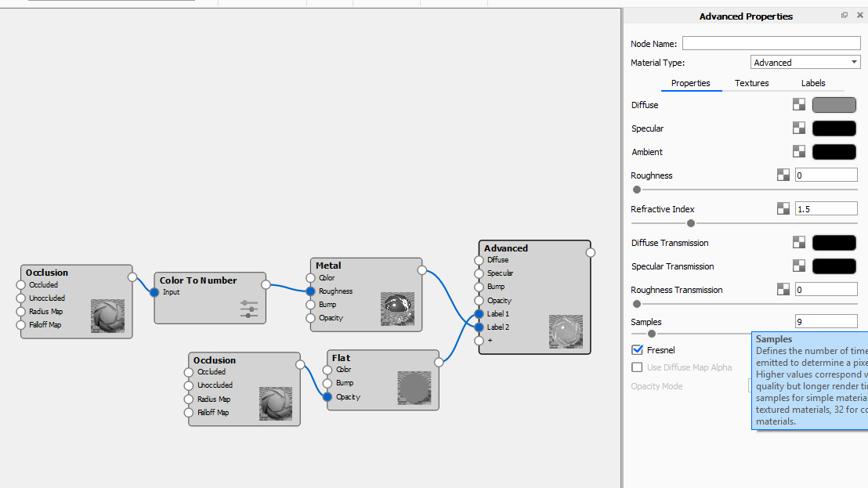Image resolution: width=868 pixels, height=488 pixels.
Task: Click the Node Name input field
Action: 771,43
